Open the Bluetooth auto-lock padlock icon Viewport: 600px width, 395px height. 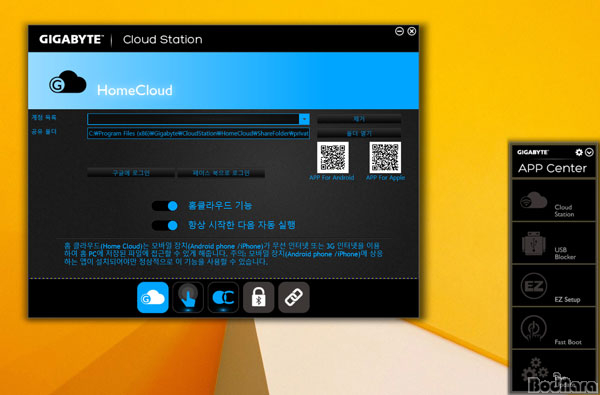[259, 297]
